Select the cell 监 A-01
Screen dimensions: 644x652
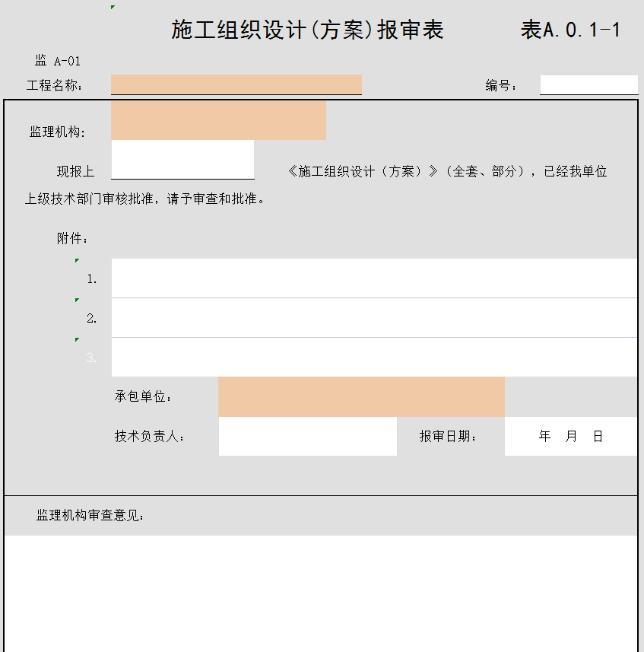pos(57,61)
